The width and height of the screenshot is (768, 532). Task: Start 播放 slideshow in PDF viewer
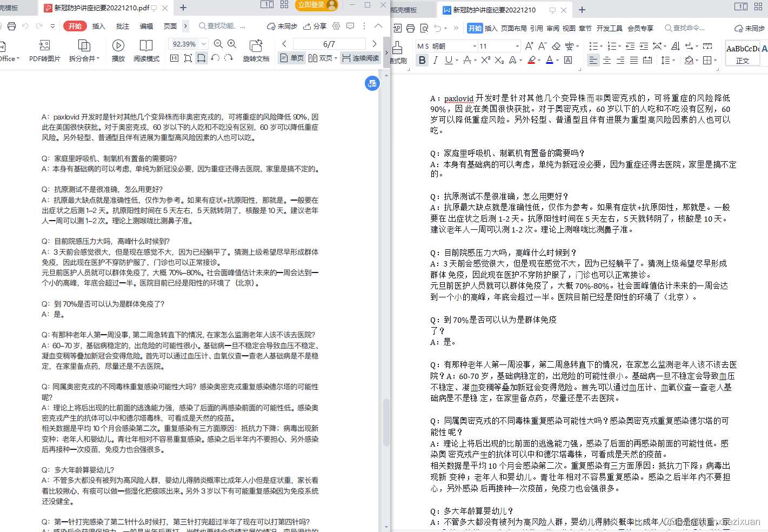pos(118,51)
